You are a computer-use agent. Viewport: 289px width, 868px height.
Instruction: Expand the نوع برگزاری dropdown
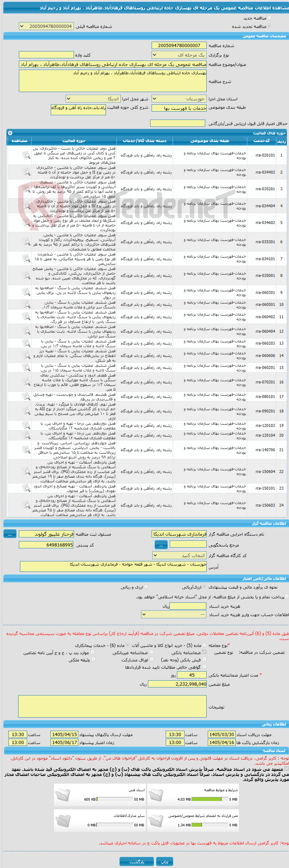pos(179,55)
